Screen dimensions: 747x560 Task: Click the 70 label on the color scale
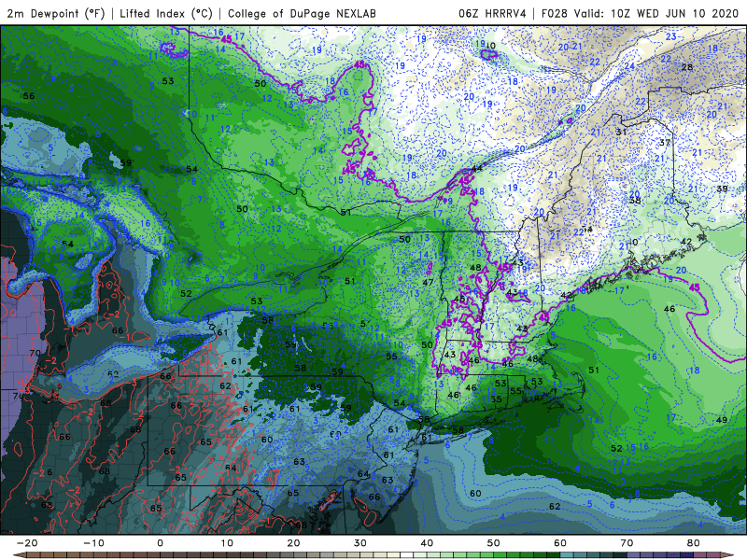[x=627, y=543]
